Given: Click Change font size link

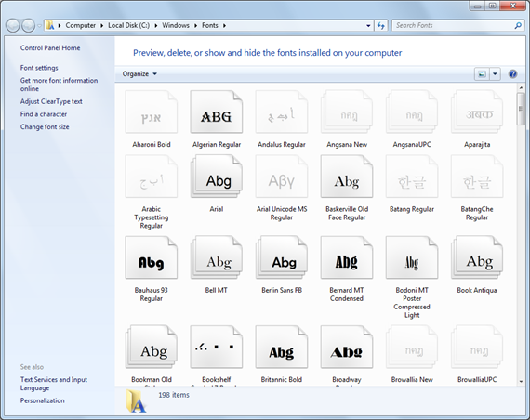Looking at the screenshot, I should click(45, 127).
